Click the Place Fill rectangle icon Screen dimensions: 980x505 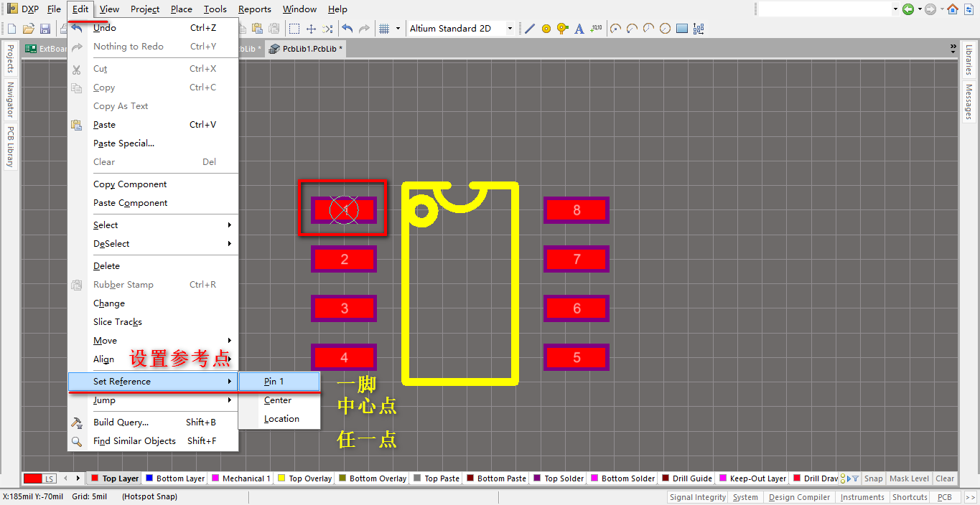[682, 29]
